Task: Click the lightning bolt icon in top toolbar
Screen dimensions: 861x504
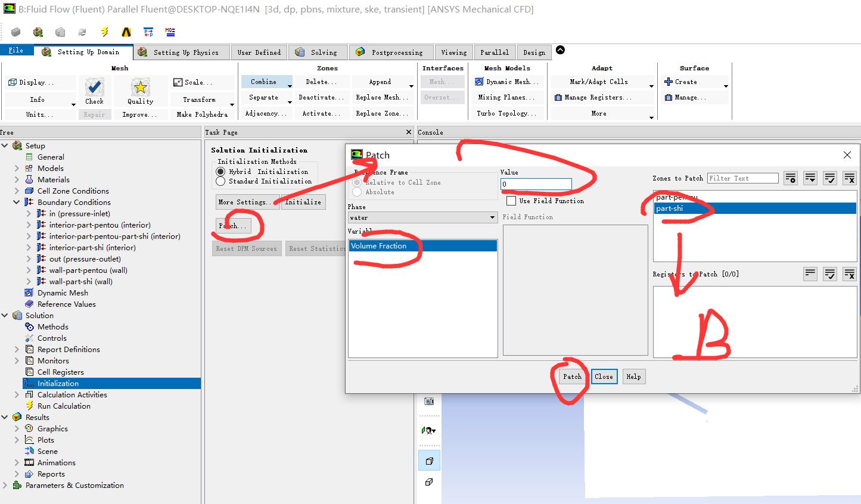Action: (x=104, y=32)
